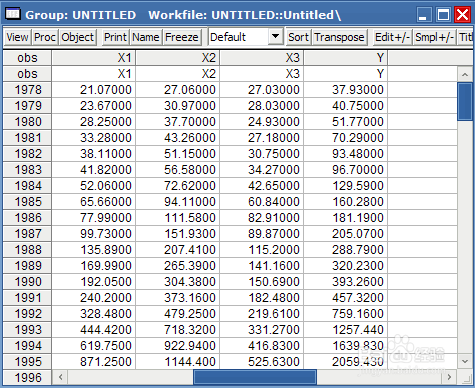475x388 pixels.
Task: Toggle Smpl+/- sample display
Action: tap(434, 37)
